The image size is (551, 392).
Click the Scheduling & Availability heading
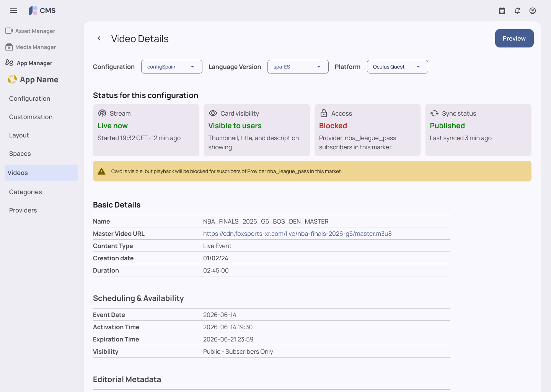pos(139,298)
